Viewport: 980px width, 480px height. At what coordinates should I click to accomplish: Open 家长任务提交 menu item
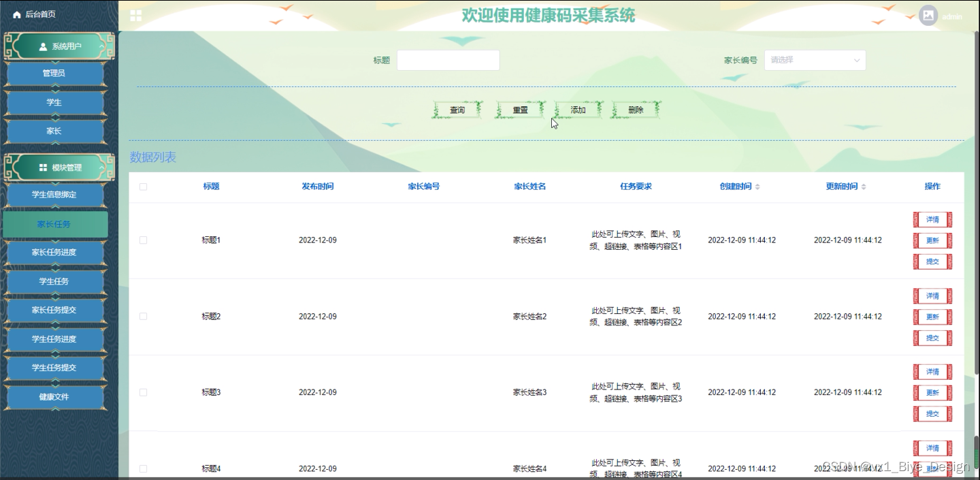coord(54,310)
